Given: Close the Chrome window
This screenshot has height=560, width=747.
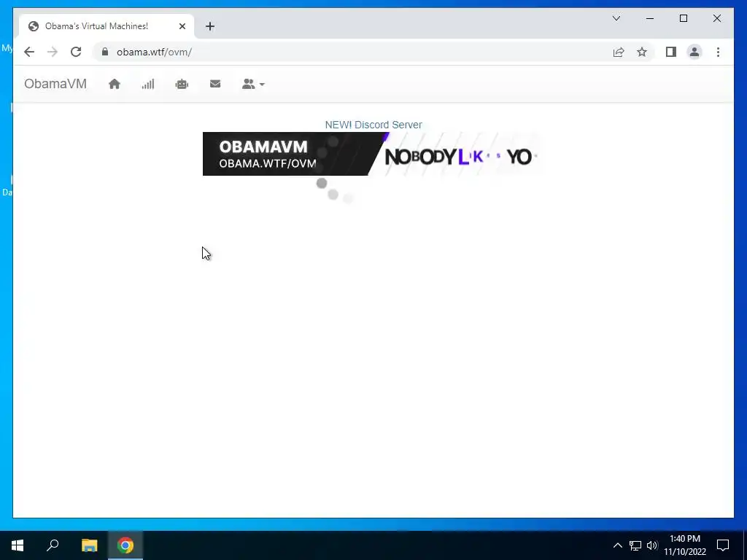Looking at the screenshot, I should pyautogui.click(x=717, y=18).
